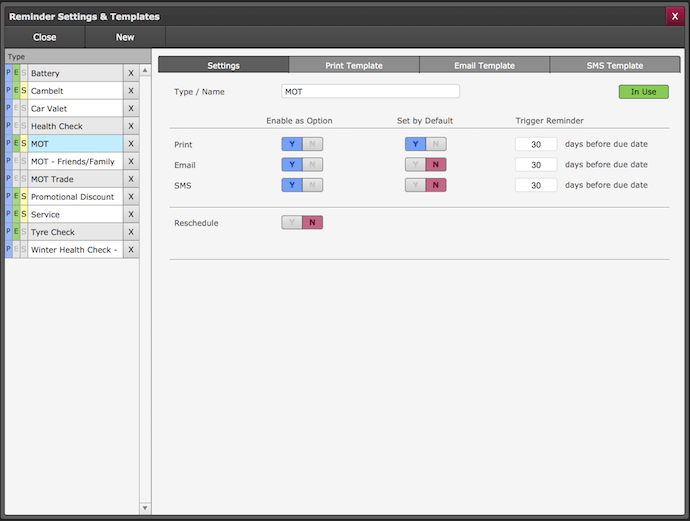The width and height of the screenshot is (690, 521).
Task: Click the scrollbar down arrow in type list
Action: click(x=145, y=508)
